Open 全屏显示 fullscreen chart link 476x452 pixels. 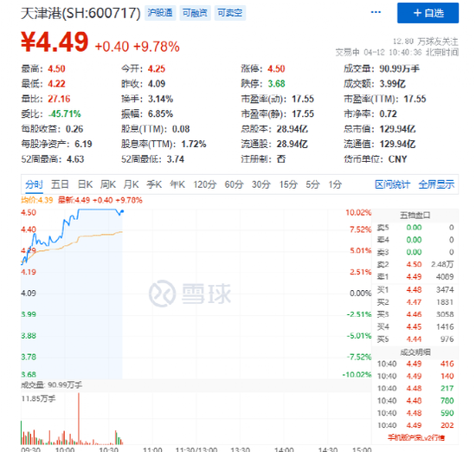coord(436,184)
